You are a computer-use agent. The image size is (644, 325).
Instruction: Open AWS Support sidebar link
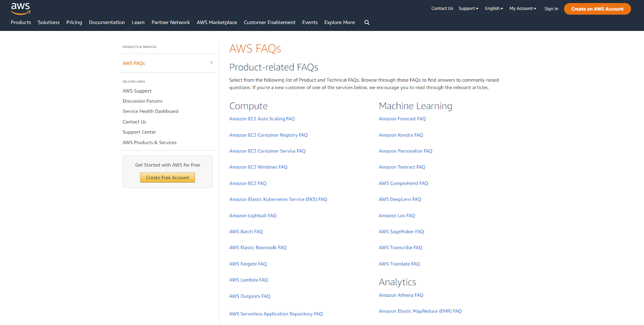[137, 91]
